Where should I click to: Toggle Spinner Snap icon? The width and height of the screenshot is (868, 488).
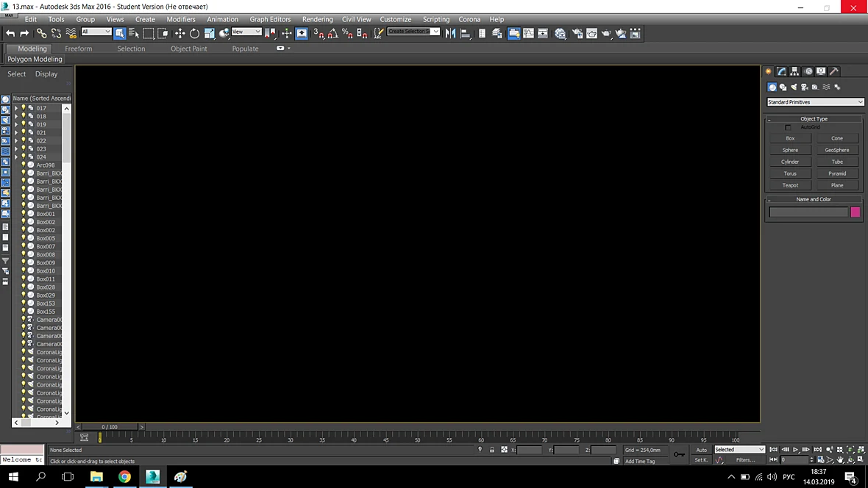(x=361, y=33)
